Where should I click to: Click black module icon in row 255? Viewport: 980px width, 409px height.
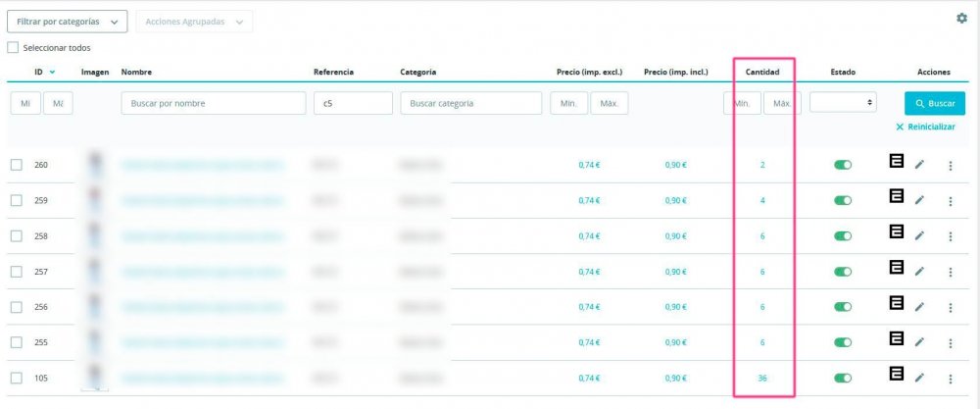(897, 338)
